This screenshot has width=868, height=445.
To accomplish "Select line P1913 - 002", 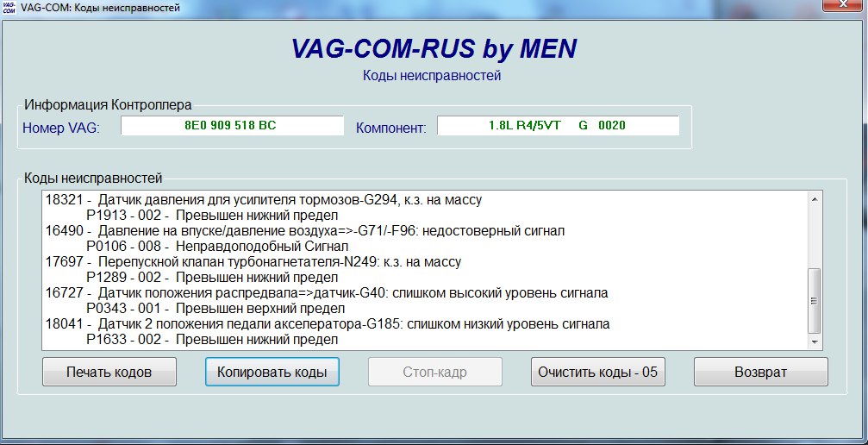I will (212, 215).
